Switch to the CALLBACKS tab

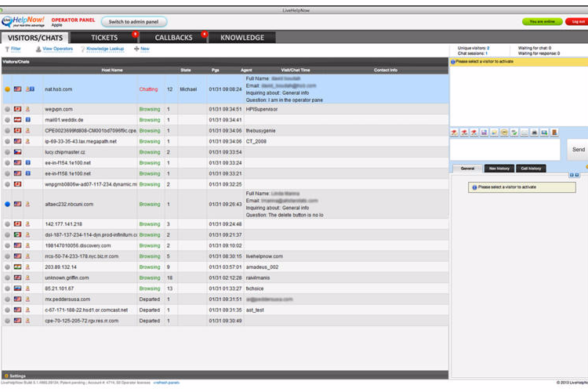[173, 38]
